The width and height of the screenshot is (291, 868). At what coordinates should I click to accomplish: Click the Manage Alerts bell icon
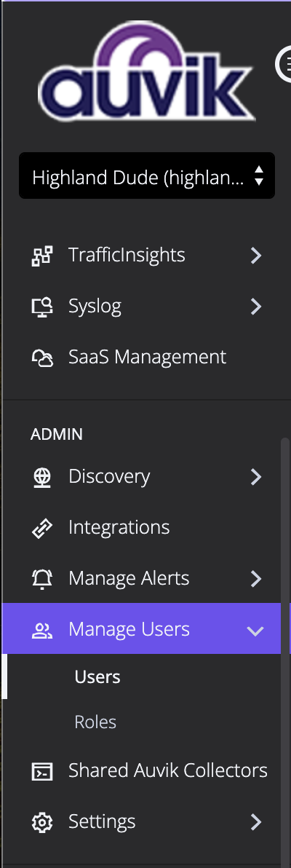pyautogui.click(x=42, y=578)
